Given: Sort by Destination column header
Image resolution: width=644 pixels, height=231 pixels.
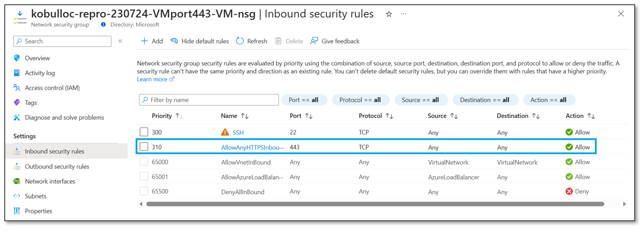Looking at the screenshot, I should [x=518, y=116].
